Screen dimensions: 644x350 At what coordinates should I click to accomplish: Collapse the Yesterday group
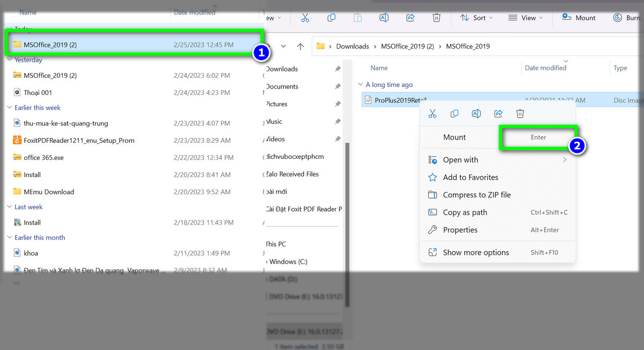pos(9,60)
